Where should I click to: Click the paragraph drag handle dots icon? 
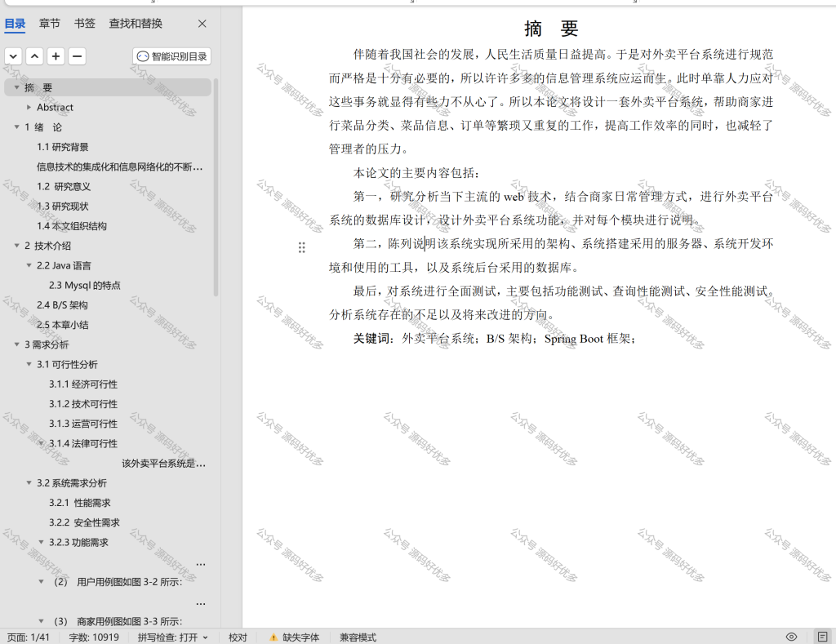302,247
